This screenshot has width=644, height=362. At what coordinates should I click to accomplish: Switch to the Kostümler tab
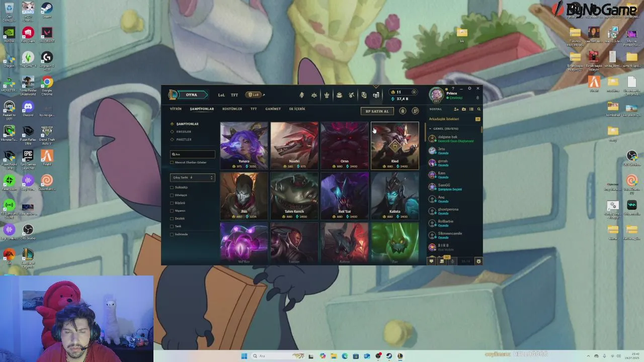tap(232, 109)
